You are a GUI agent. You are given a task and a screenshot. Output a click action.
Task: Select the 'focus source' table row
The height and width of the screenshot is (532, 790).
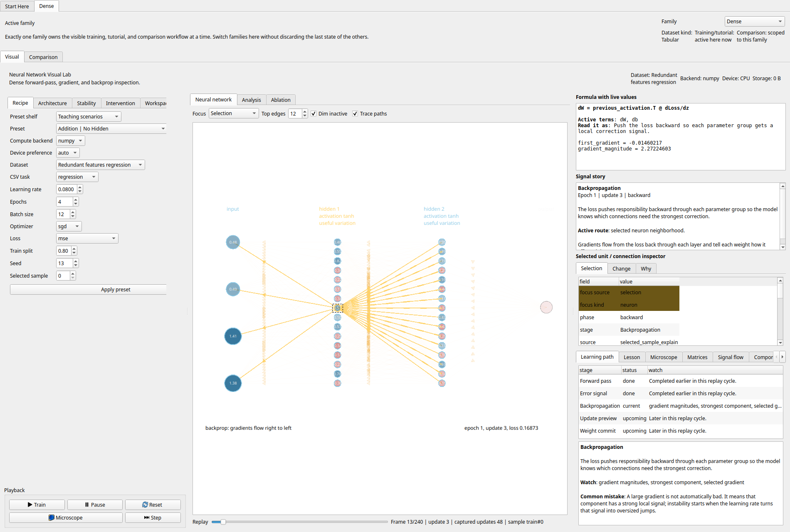coord(629,292)
